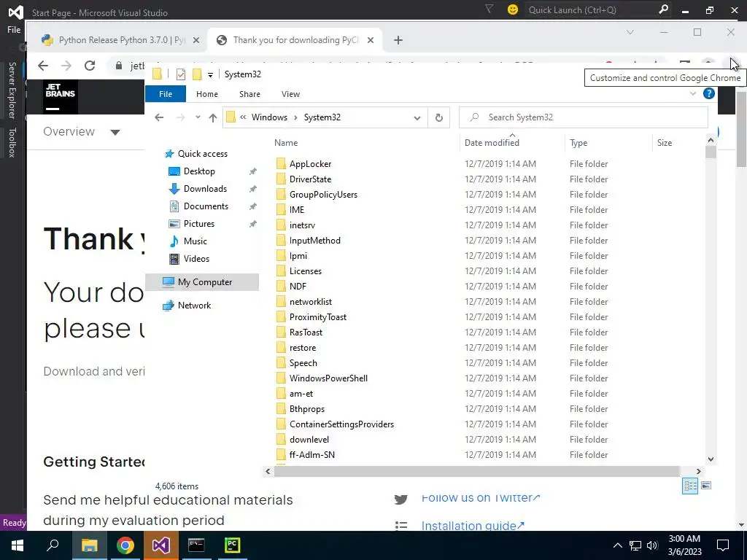Open Chrome tab search chevron
Screen dimensions: 747x560
(x=630, y=32)
